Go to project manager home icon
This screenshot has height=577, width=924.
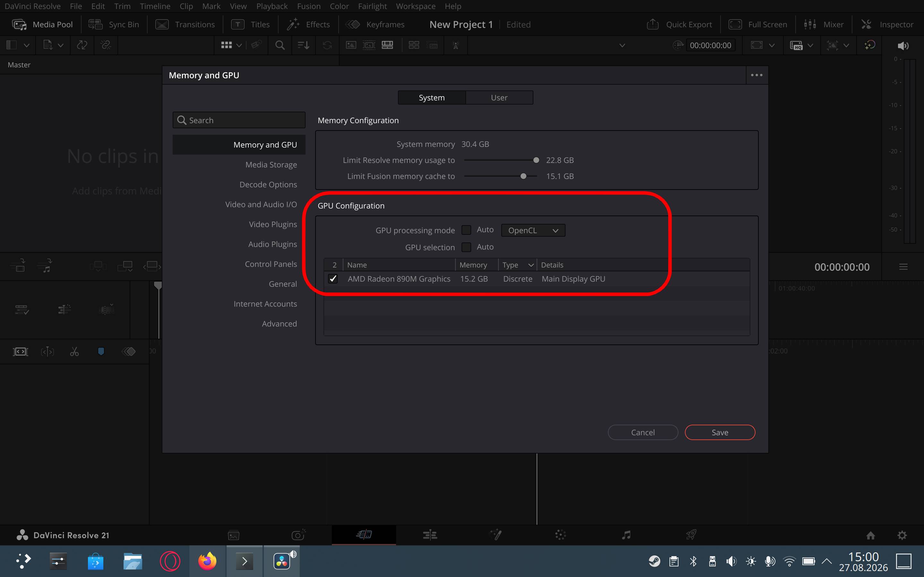[870, 535]
